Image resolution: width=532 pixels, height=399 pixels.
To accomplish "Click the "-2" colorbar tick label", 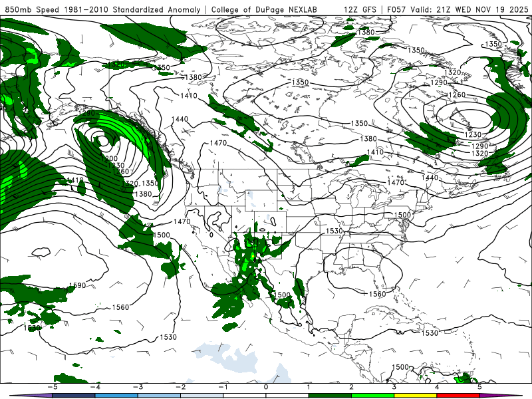I will (x=180, y=387).
